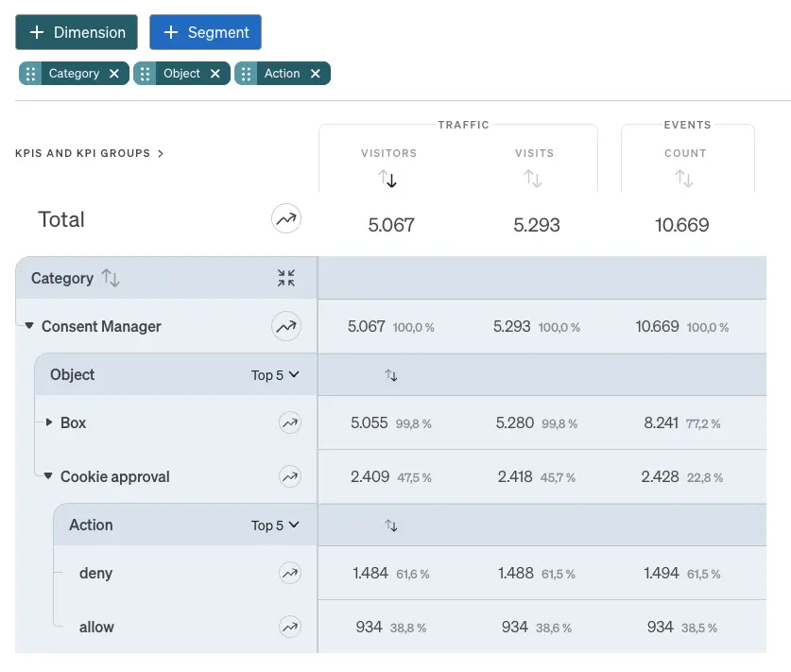The image size is (791, 672).
Task: Remove the Category dimension chip
Action: [114, 74]
